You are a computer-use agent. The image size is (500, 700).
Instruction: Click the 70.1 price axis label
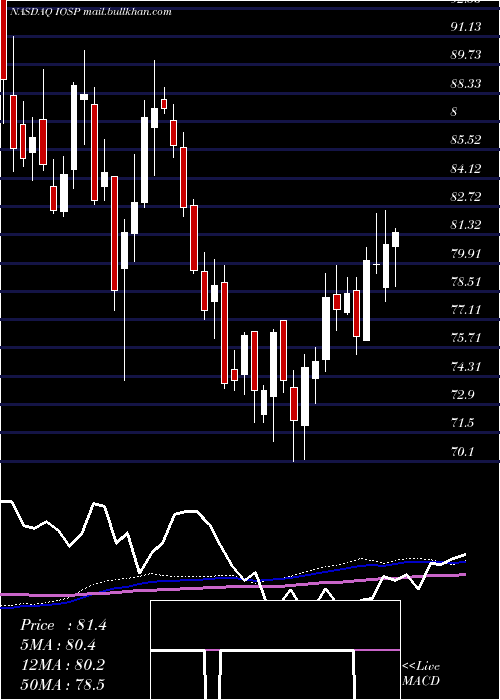(x=462, y=452)
